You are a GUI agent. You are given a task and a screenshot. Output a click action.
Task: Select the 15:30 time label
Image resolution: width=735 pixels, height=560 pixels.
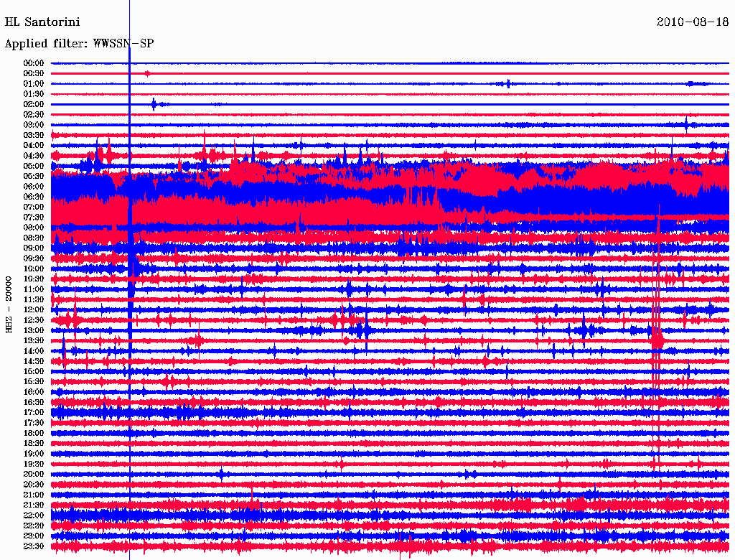[x=34, y=382]
